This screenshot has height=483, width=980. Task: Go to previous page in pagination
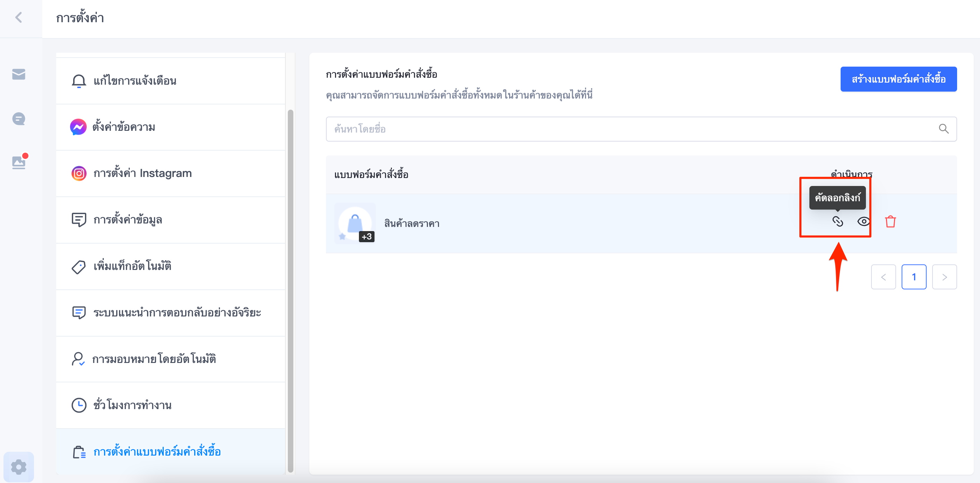click(x=883, y=277)
